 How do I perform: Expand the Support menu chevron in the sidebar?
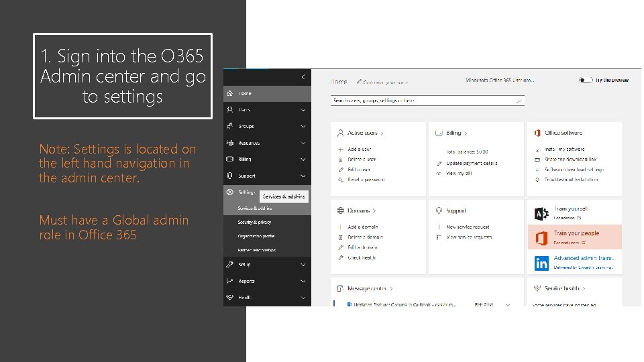[303, 176]
